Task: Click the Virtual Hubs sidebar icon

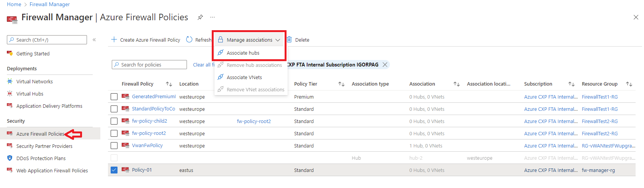Action: tap(10, 94)
